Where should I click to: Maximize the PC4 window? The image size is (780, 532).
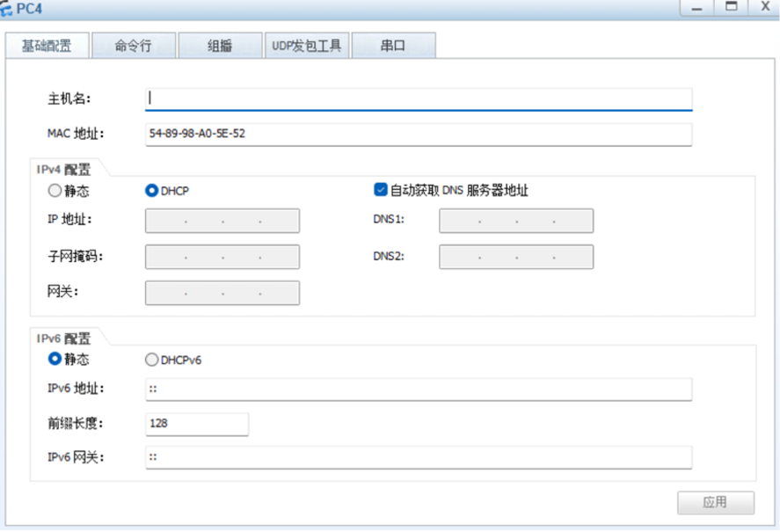point(732,7)
